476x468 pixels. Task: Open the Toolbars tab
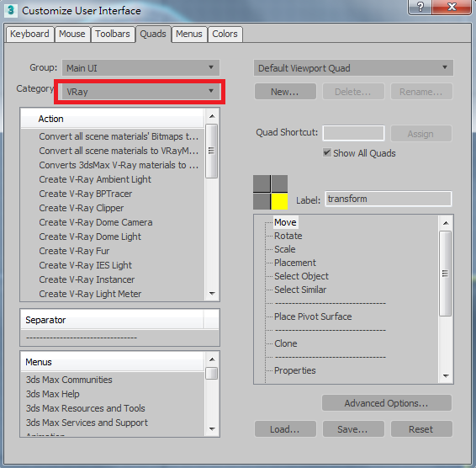click(113, 34)
